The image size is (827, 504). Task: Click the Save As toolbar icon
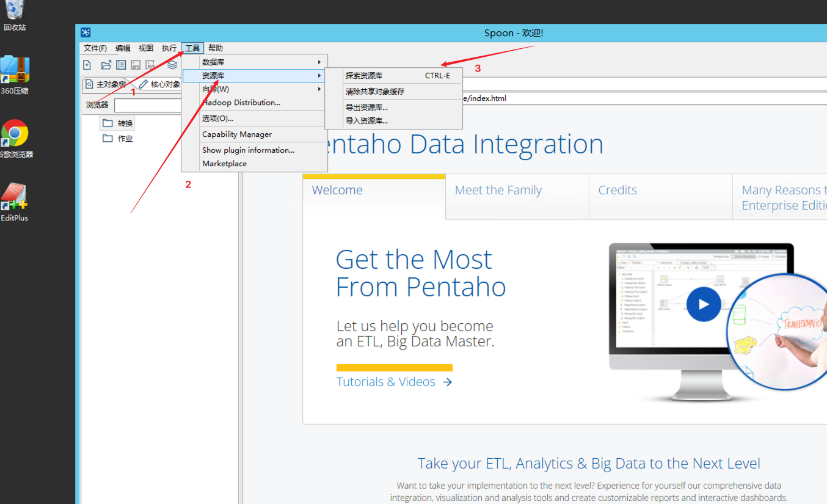(150, 65)
